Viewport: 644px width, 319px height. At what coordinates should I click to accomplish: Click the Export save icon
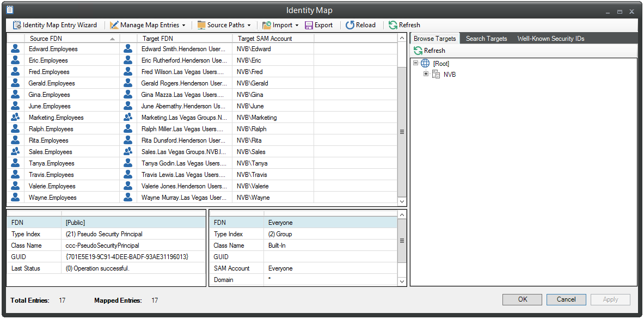coord(309,25)
